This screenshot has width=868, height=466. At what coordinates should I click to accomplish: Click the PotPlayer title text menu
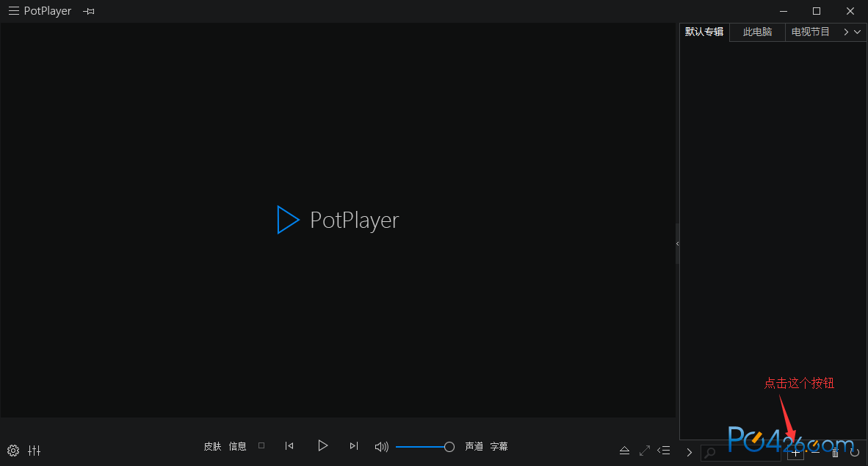[x=48, y=11]
